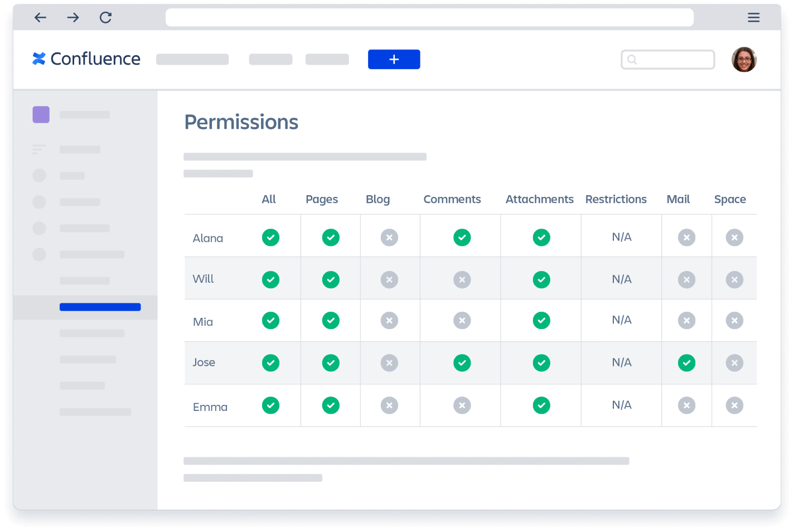Click the filter icon in the sidebar

(x=38, y=149)
